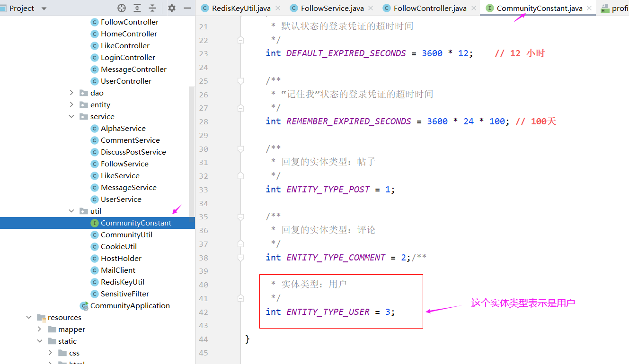Image resolution: width=629 pixels, height=364 pixels.
Task: Close the FollowService.java tab
Action: point(371,8)
